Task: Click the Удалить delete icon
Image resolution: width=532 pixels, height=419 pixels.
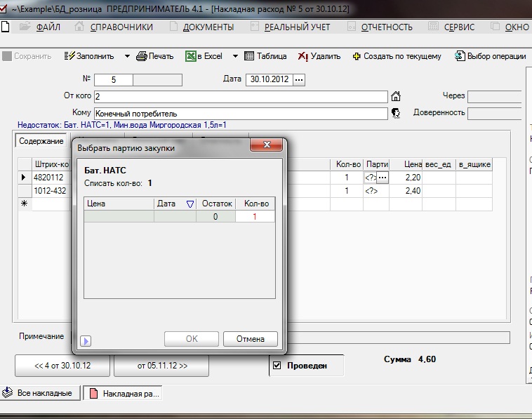Action: tap(303, 56)
